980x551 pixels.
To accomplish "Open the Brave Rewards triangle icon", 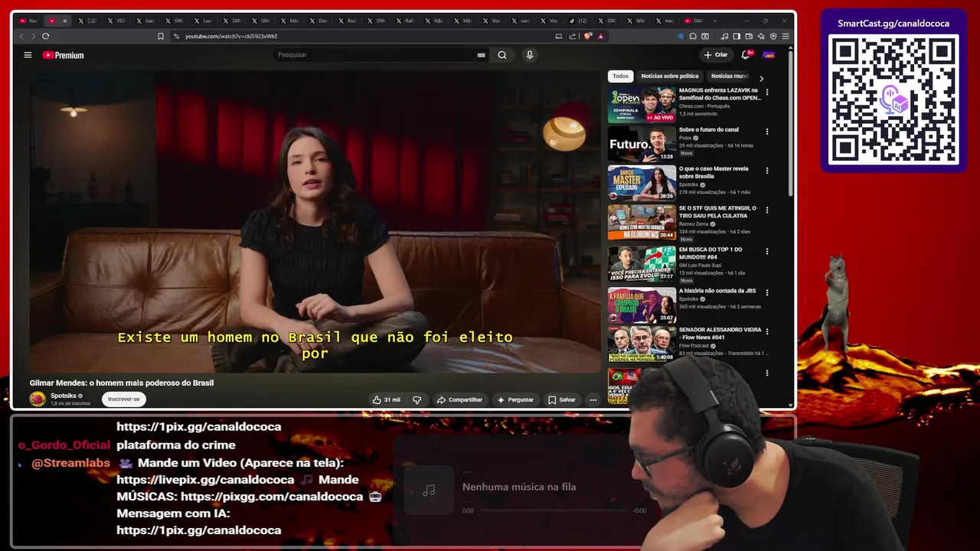I will click(x=600, y=36).
